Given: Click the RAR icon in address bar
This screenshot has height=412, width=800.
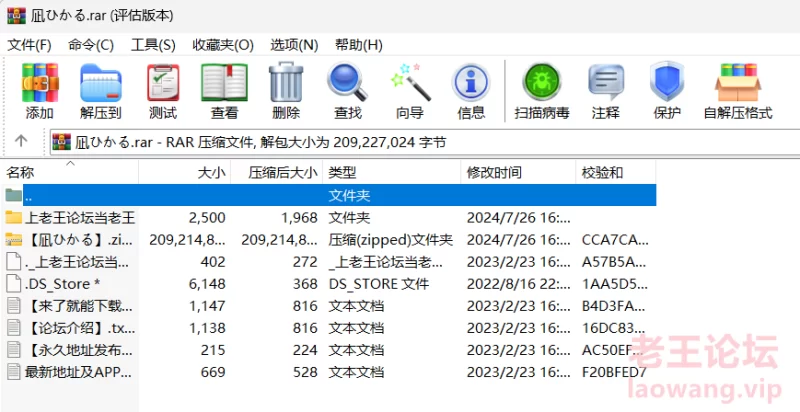Looking at the screenshot, I should tap(62, 142).
